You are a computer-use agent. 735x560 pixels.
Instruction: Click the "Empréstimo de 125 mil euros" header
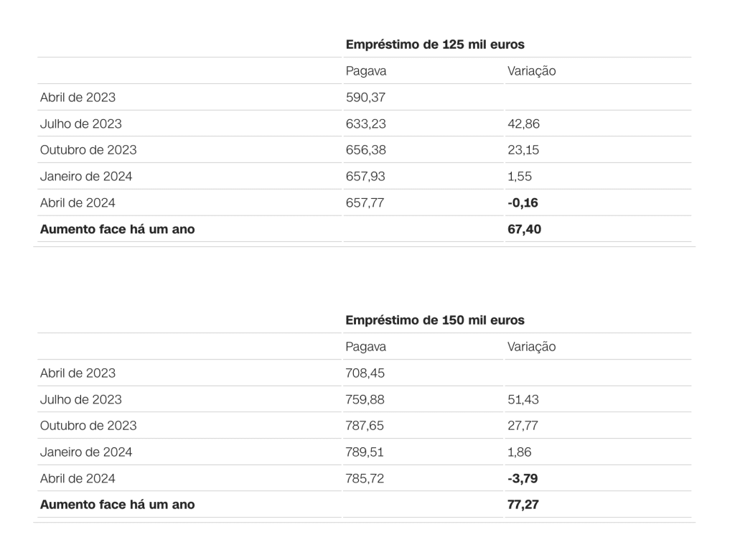435,45
